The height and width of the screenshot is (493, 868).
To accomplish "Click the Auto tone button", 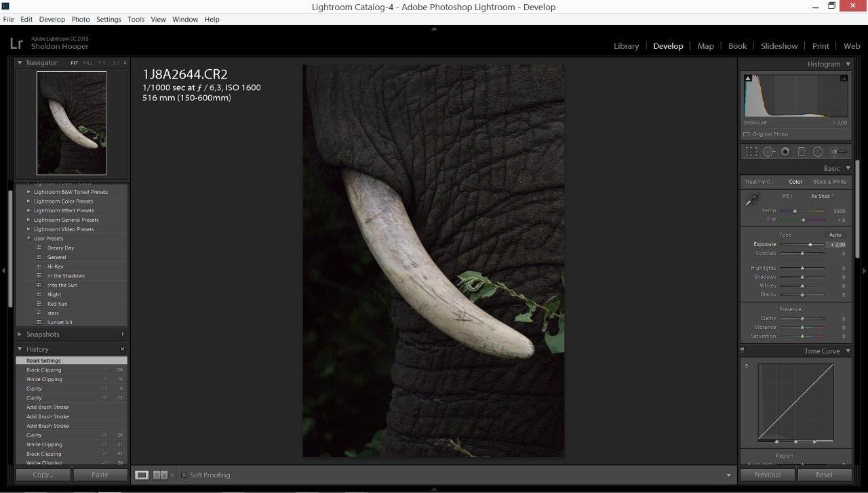I will (x=835, y=235).
